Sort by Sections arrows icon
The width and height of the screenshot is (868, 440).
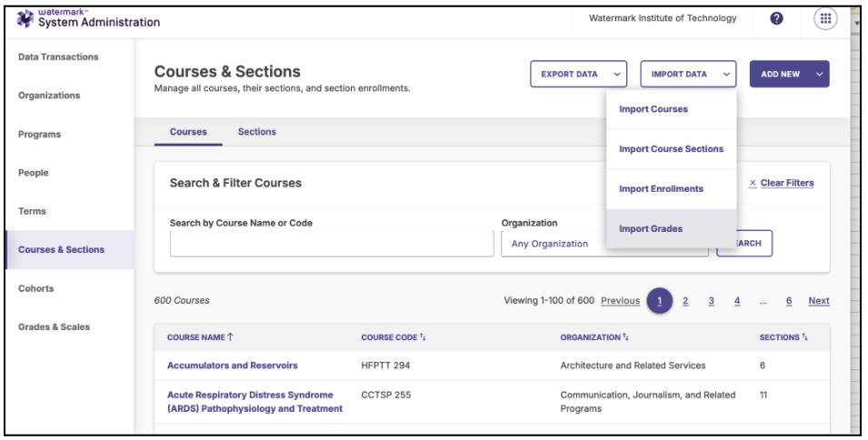click(x=805, y=337)
